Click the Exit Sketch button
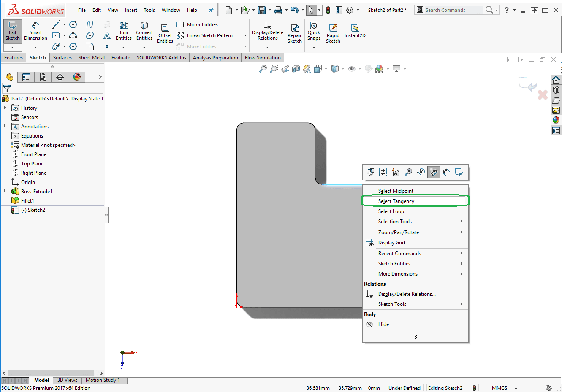 click(13, 31)
